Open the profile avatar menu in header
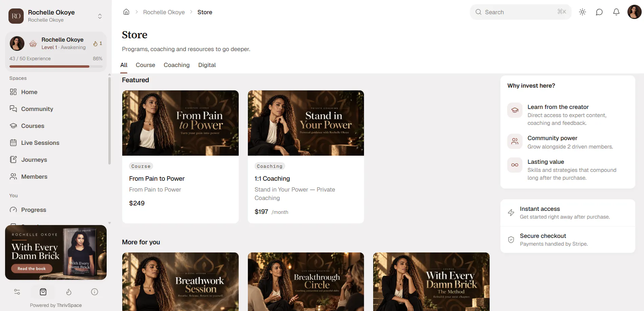The height and width of the screenshot is (311, 644). point(634,12)
